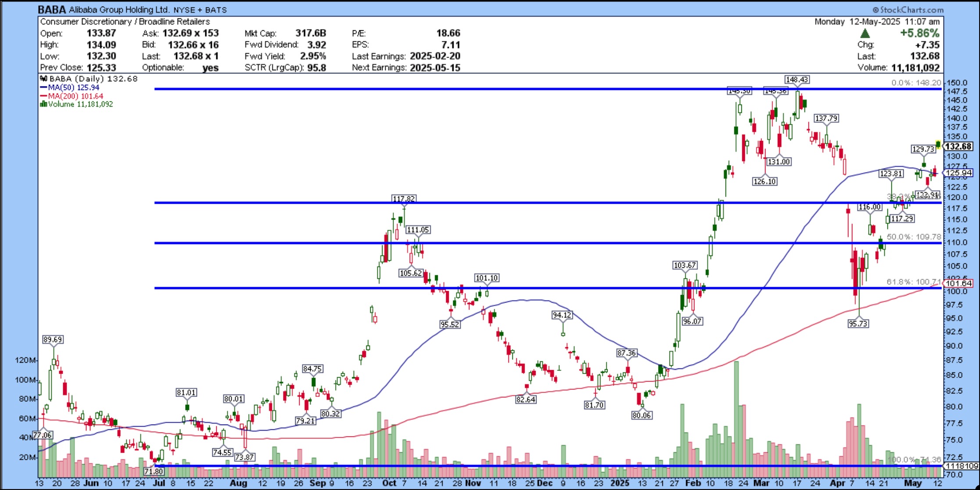Click the 111.05 price label
This screenshot has width=980, height=490.
coord(418,229)
